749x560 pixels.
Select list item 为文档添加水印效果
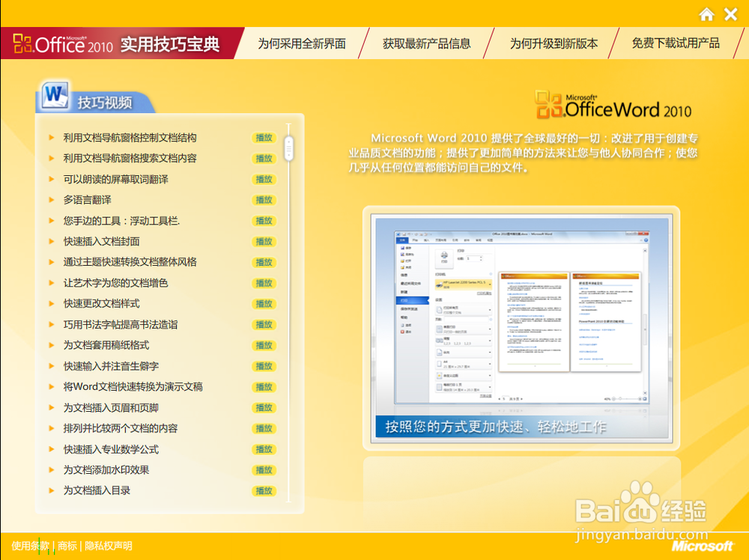pyautogui.click(x=106, y=469)
